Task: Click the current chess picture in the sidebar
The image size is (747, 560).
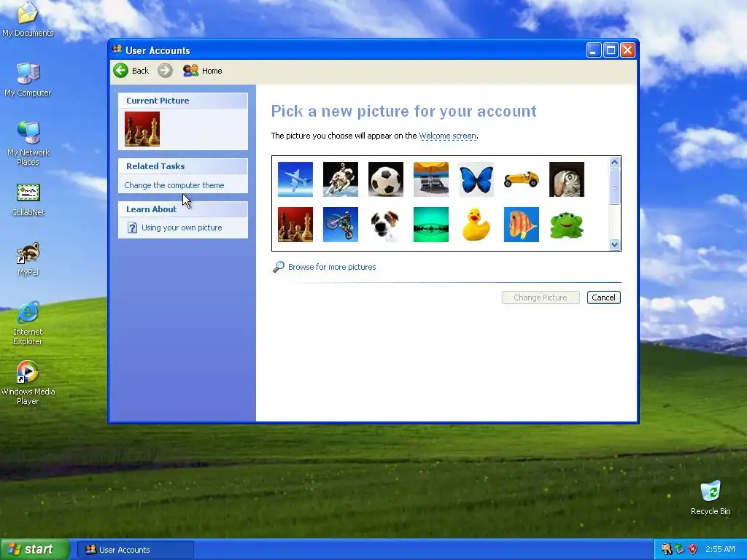Action: pyautogui.click(x=142, y=129)
